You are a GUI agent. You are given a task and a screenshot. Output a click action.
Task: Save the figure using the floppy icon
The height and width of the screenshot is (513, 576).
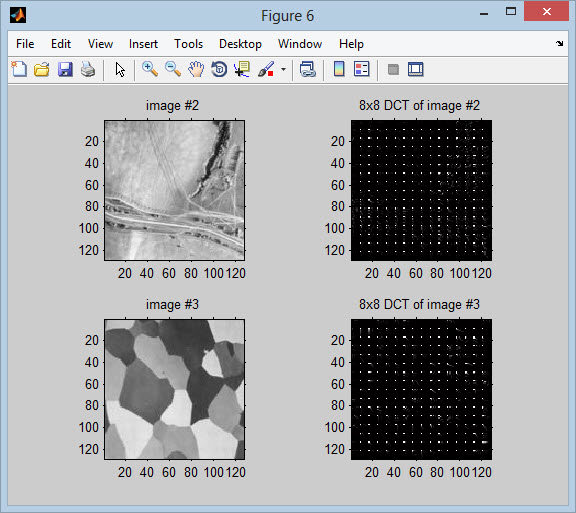tap(65, 69)
